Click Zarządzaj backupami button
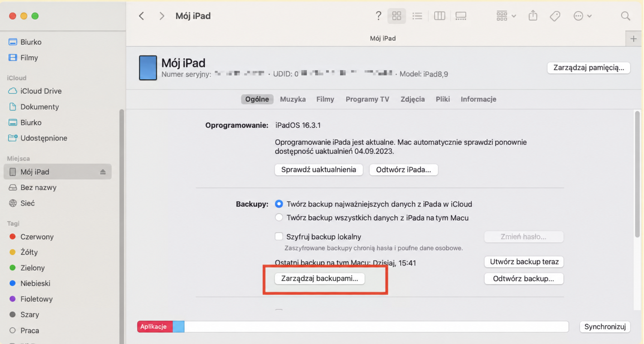Viewport: 644px width, 344px height. tap(320, 279)
